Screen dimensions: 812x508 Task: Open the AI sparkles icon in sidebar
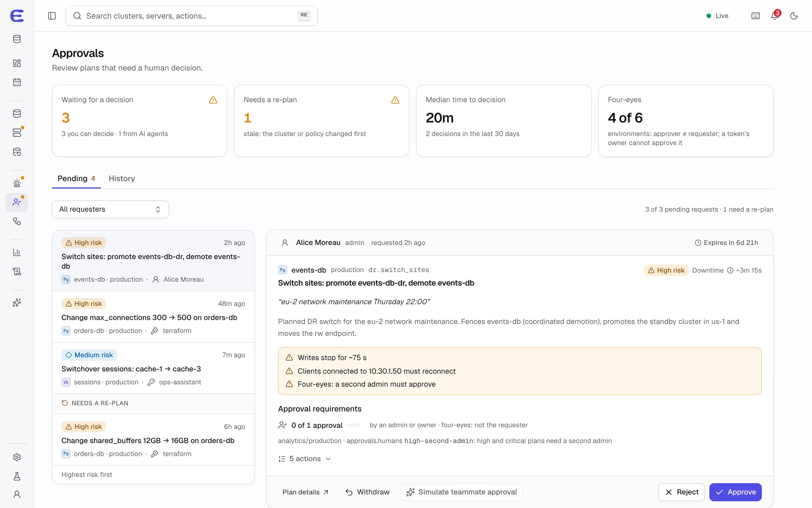pyautogui.click(x=17, y=303)
